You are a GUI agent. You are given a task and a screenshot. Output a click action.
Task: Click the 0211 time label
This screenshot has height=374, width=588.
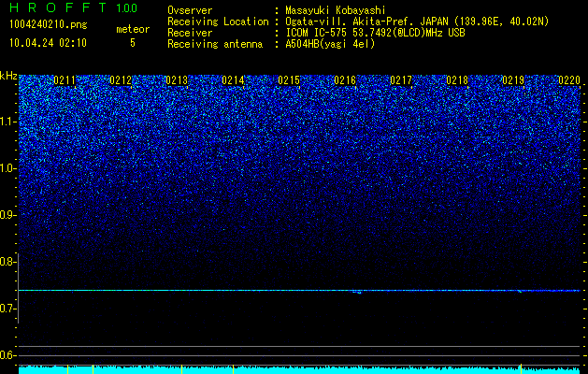(65, 80)
